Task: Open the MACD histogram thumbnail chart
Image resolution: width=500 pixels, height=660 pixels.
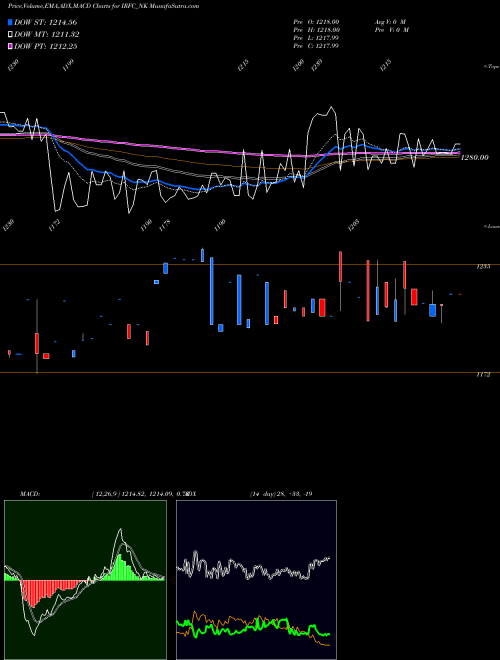Action: (85, 580)
